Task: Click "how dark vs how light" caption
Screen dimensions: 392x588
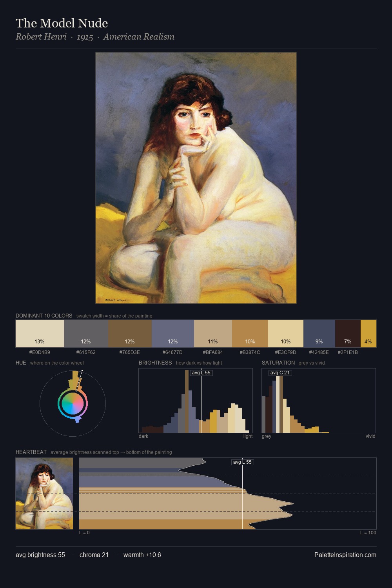Action: [199, 363]
